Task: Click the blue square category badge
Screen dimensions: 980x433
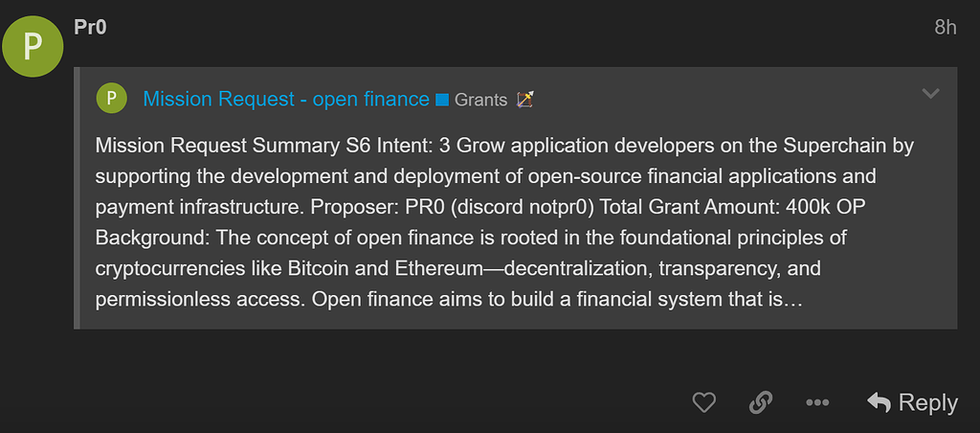Action: tap(442, 100)
